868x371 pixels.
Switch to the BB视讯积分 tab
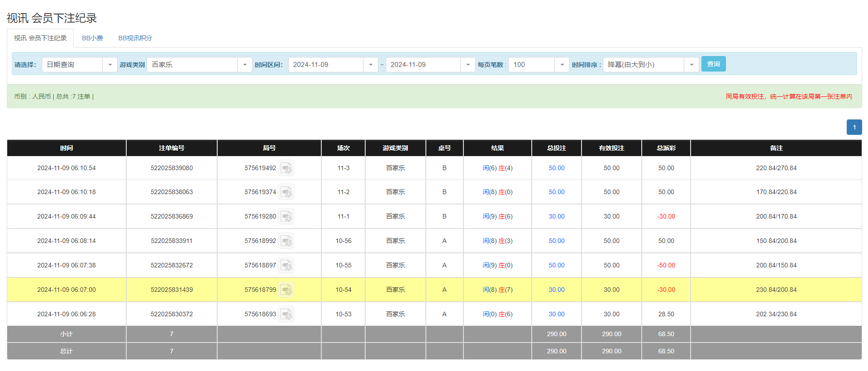135,38
